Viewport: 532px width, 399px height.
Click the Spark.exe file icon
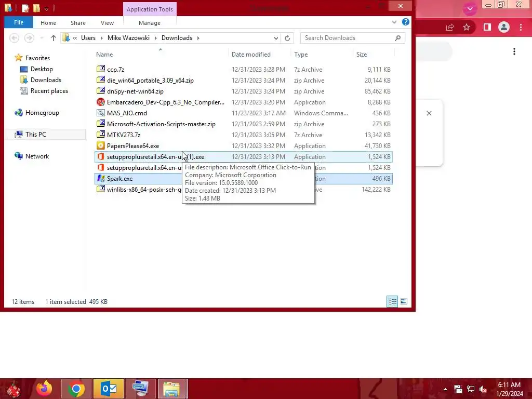point(101,178)
